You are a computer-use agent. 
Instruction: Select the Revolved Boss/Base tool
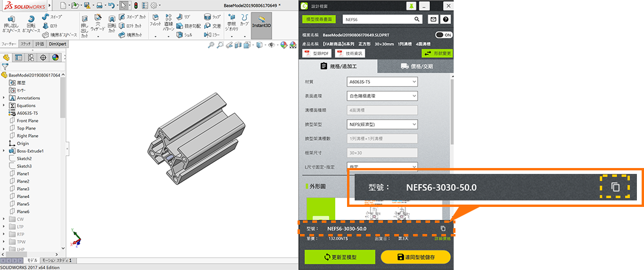pyautogui.click(x=31, y=24)
